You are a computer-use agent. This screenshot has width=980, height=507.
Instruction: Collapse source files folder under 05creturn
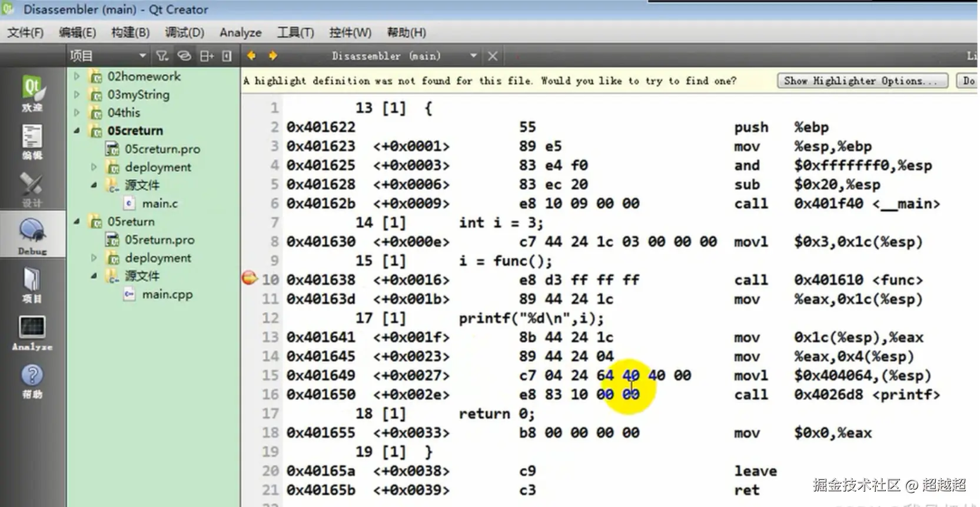tap(94, 185)
